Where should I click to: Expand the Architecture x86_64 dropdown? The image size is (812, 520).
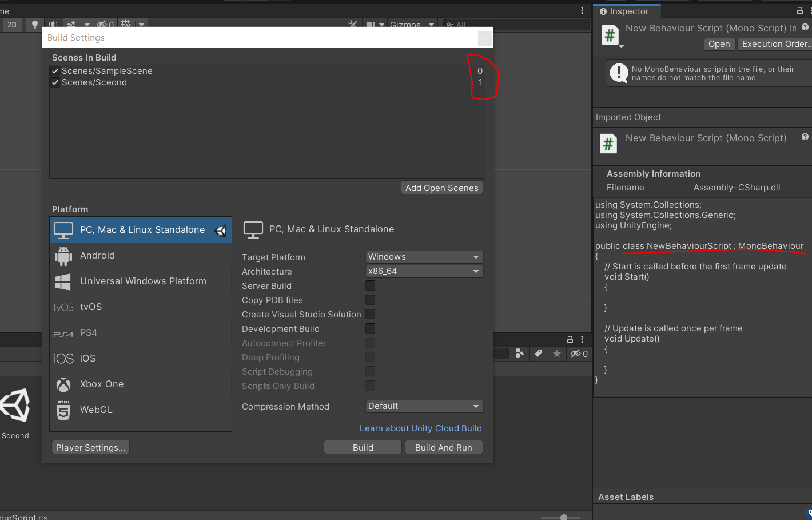point(424,271)
